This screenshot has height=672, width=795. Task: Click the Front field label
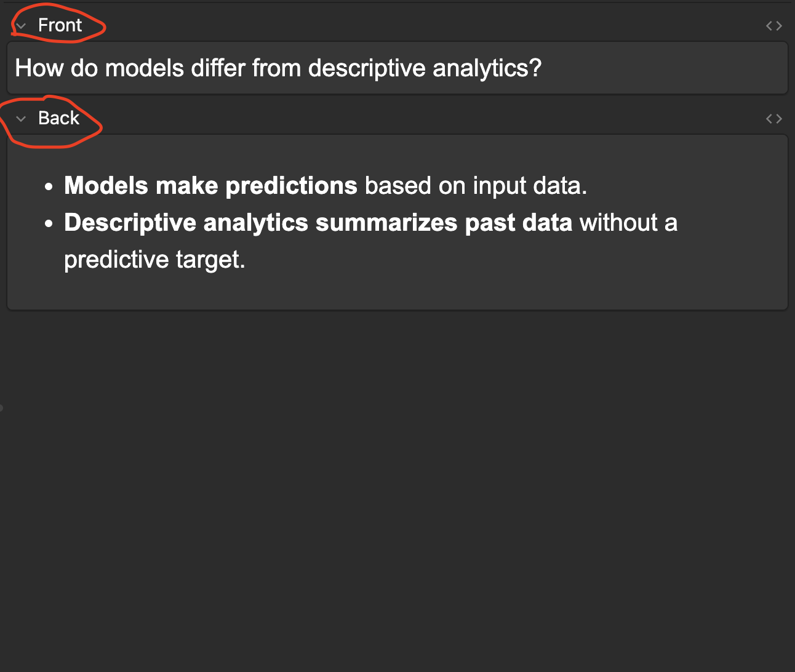pyautogui.click(x=60, y=25)
